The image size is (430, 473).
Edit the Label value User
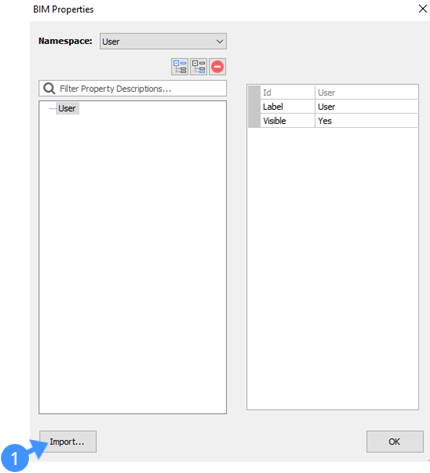click(x=366, y=107)
